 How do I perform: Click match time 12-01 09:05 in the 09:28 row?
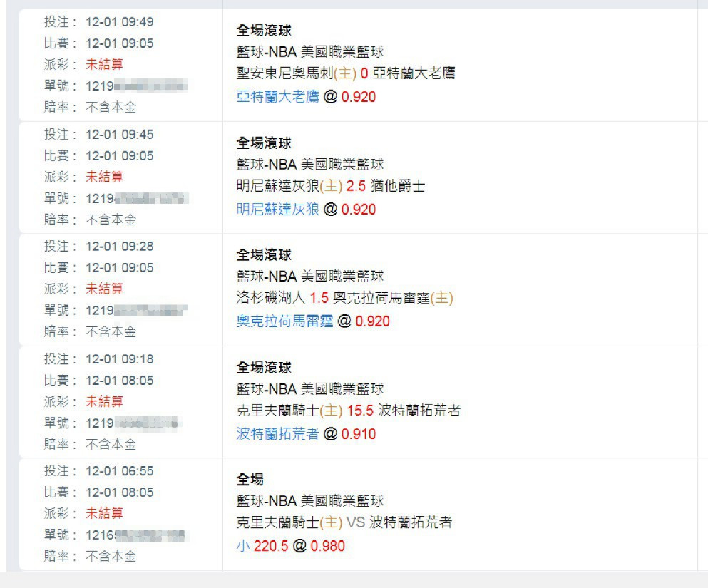pos(120,267)
